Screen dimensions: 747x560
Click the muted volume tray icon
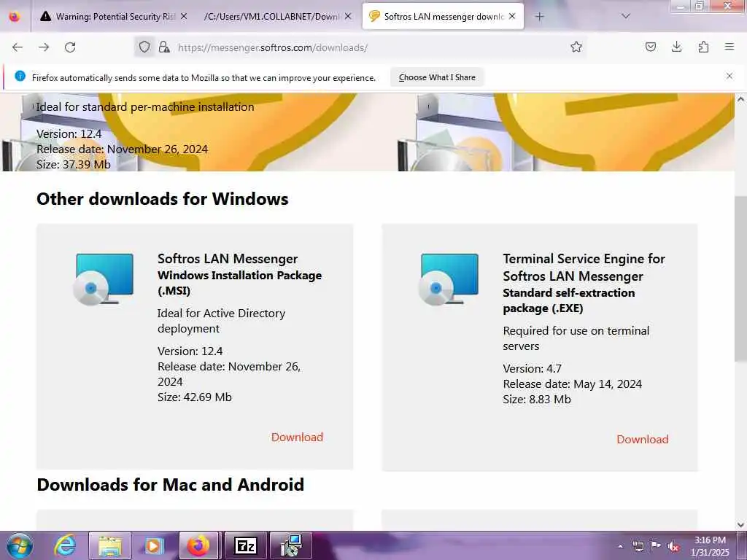pos(673,547)
